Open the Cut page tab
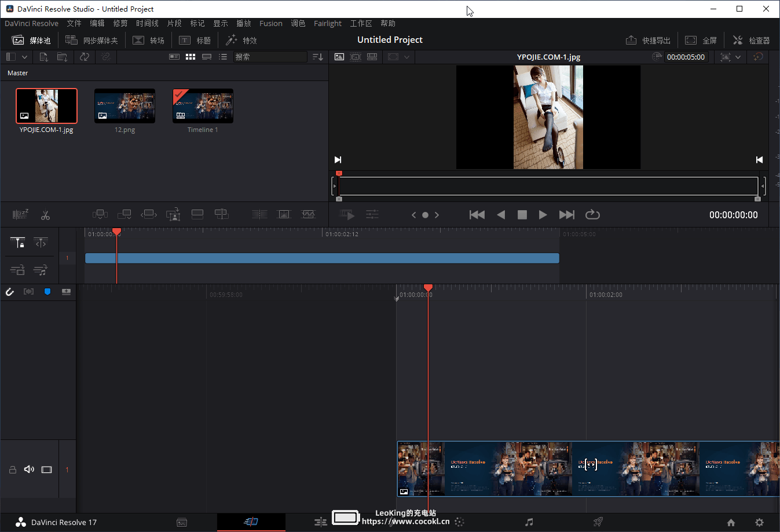The width and height of the screenshot is (780, 532). pos(251,522)
